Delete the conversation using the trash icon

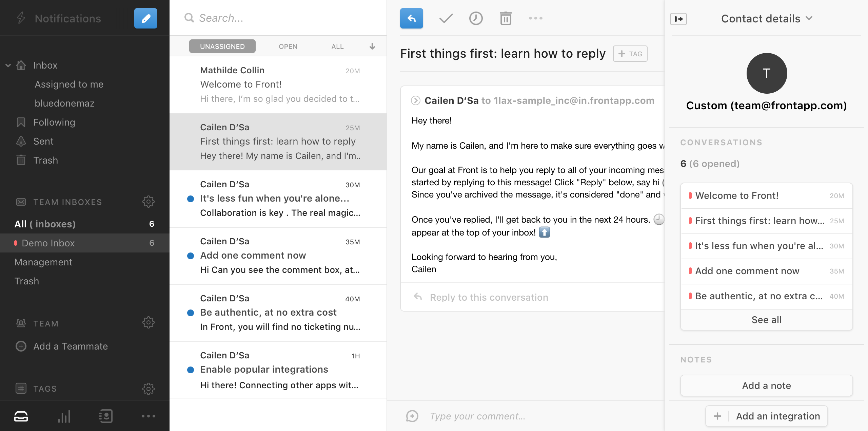(505, 19)
